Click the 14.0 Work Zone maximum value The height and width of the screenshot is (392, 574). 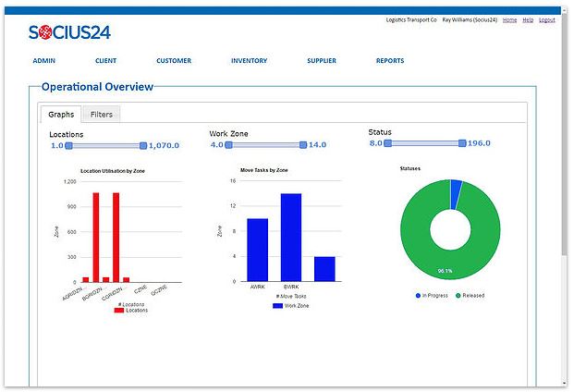coord(317,145)
